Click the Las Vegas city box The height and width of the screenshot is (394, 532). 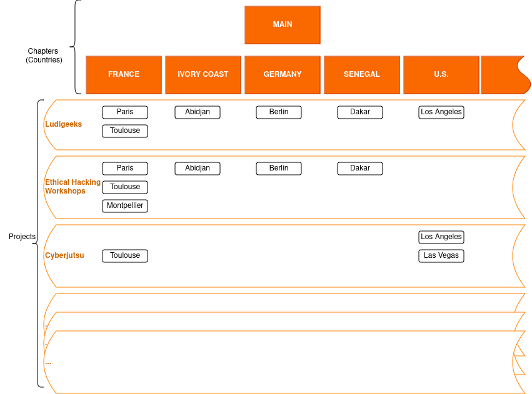[441, 256]
